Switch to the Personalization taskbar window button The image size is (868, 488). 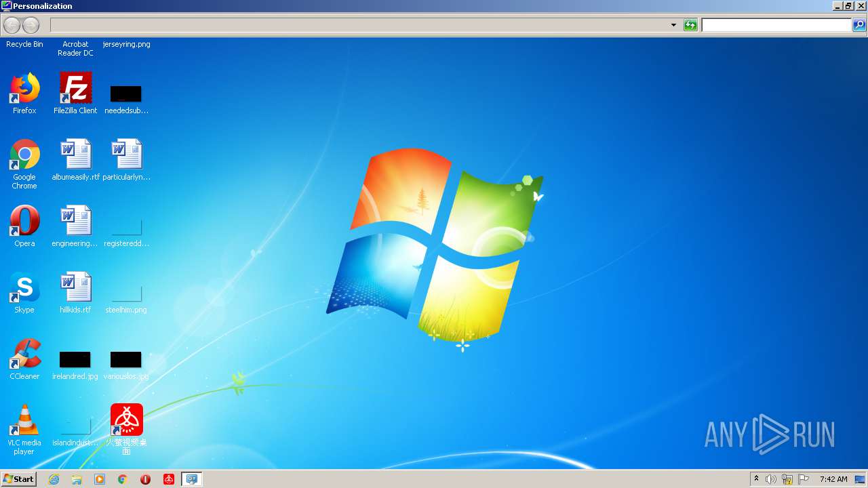192,479
